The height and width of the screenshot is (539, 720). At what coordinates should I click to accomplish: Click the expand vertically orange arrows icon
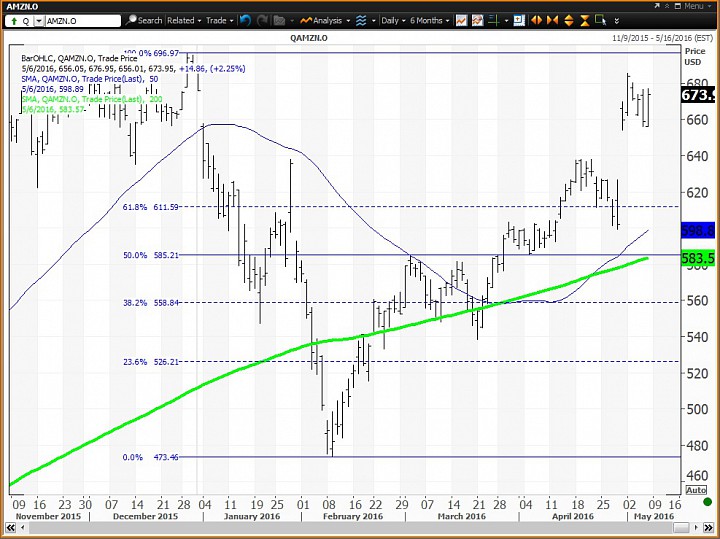[x=568, y=21]
